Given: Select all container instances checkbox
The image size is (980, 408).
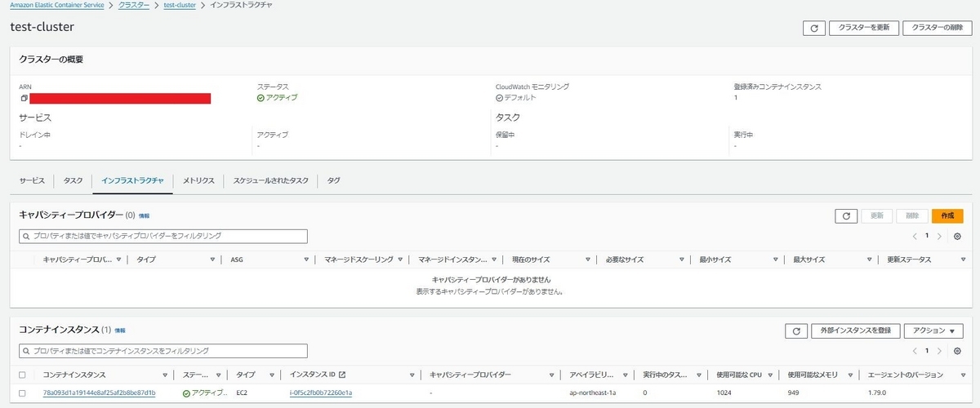Looking at the screenshot, I should coord(23,375).
